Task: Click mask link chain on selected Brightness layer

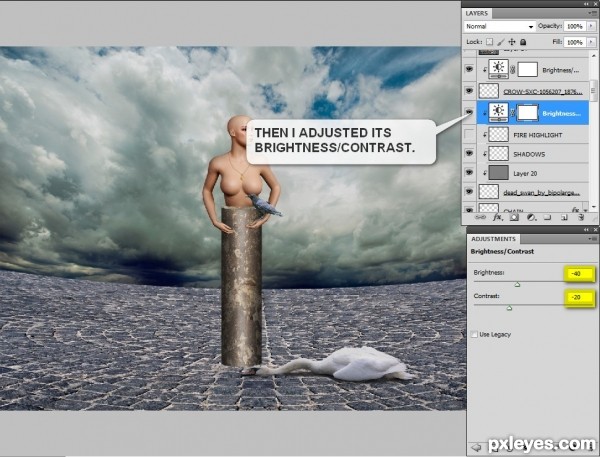Action: click(x=513, y=113)
